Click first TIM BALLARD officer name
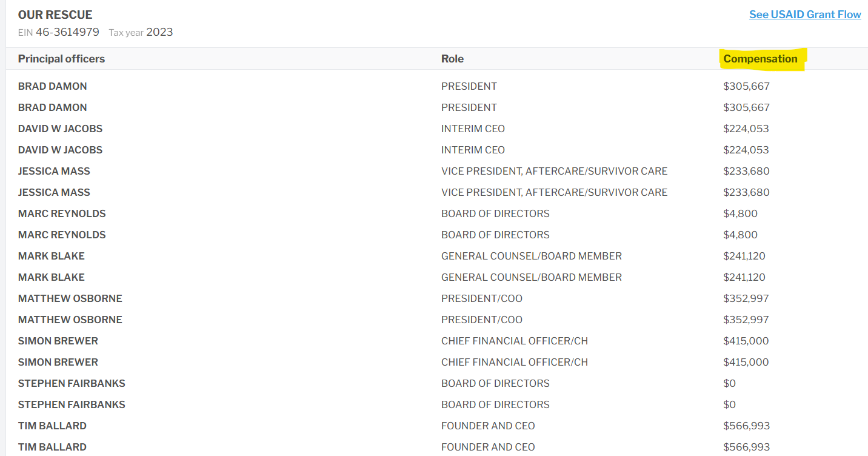This screenshot has height=456, width=868. click(x=52, y=426)
